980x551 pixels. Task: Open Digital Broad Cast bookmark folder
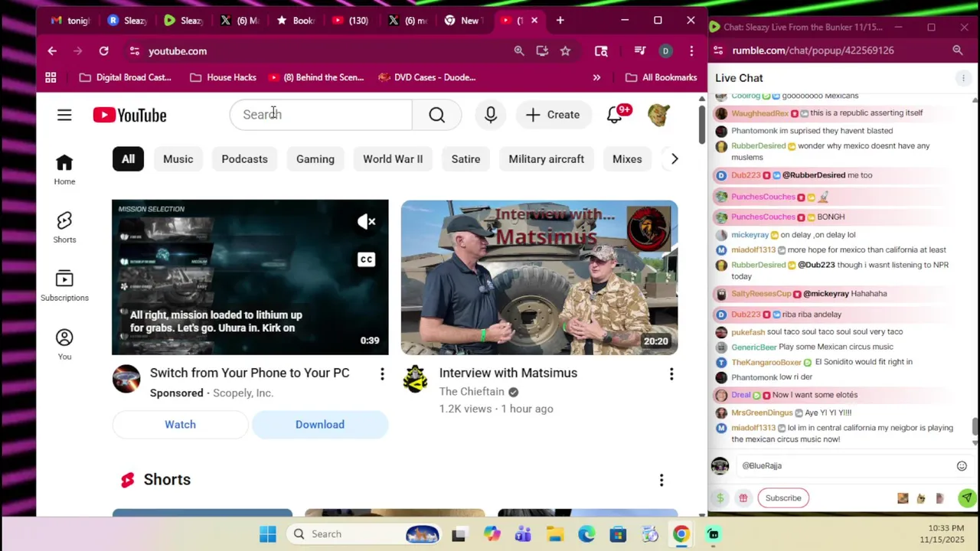click(126, 77)
